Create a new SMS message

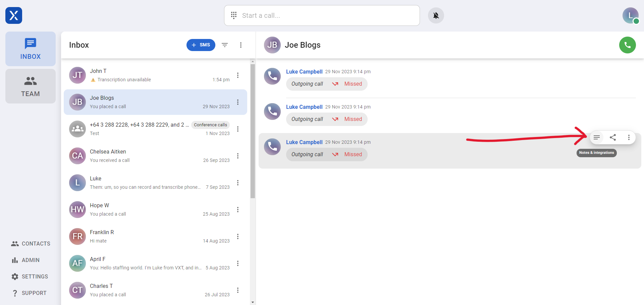[201, 45]
